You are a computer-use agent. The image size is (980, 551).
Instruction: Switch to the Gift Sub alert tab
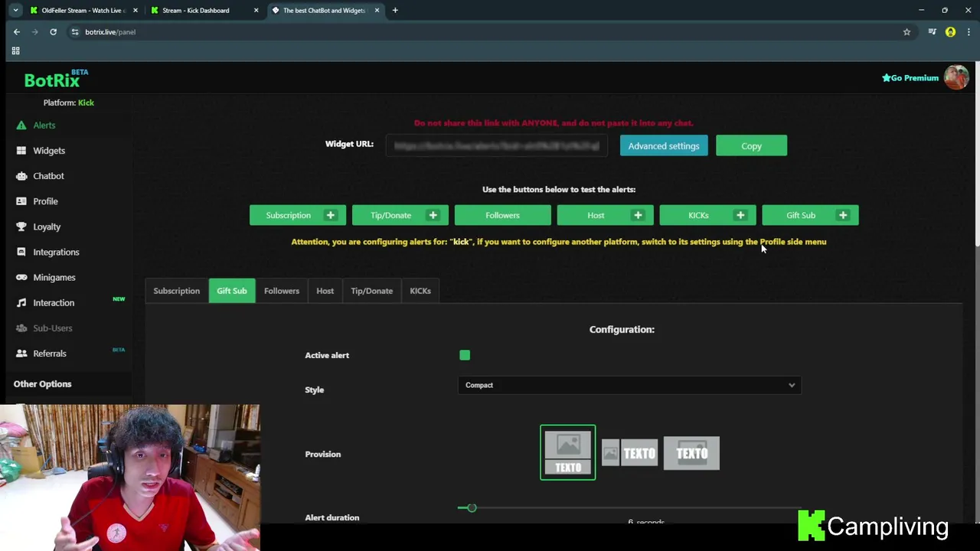(x=231, y=291)
